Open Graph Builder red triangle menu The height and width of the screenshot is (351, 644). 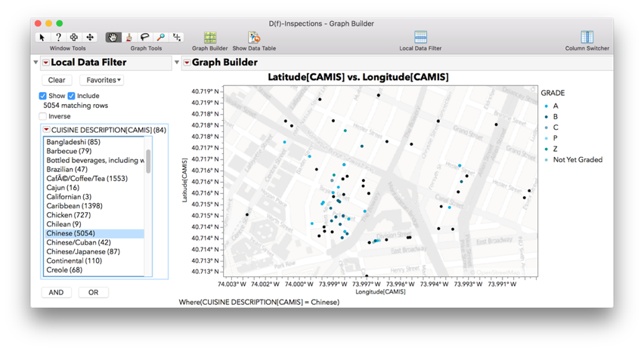(187, 63)
